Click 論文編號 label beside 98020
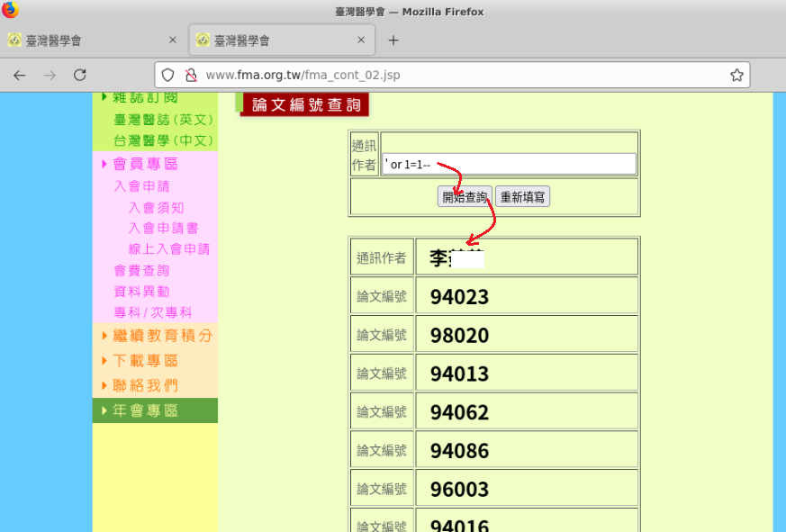 382,336
